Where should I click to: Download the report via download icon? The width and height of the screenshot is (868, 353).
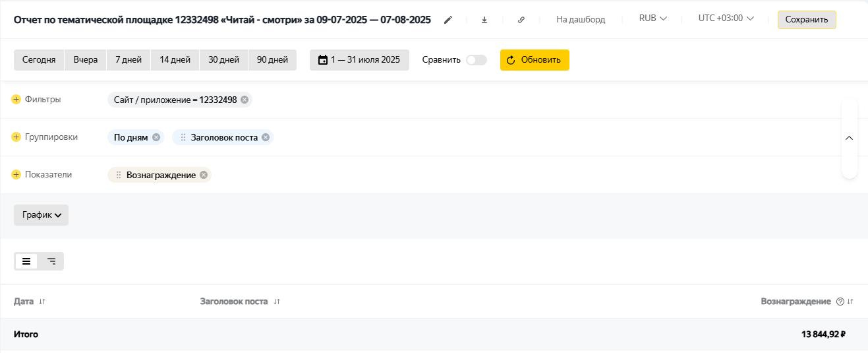(x=484, y=20)
